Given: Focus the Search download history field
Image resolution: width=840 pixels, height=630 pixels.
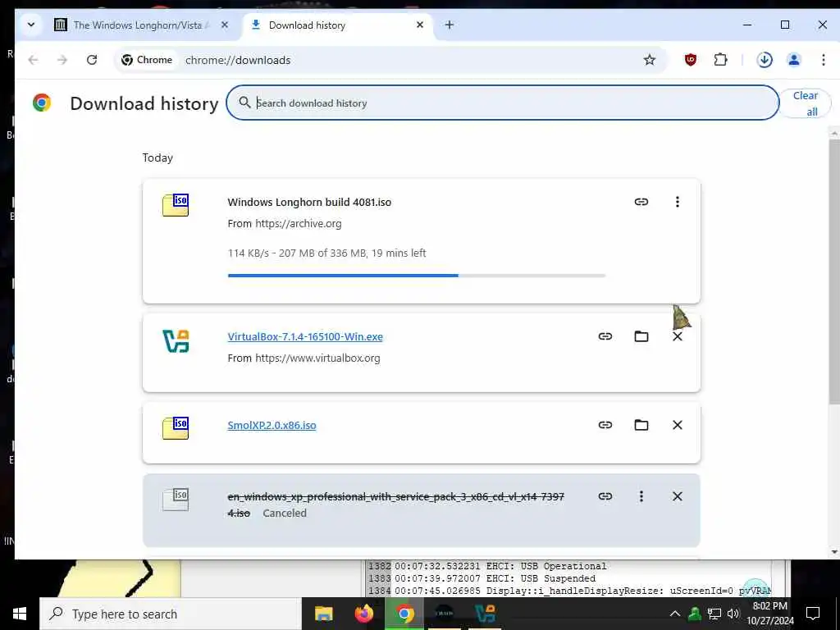Looking at the screenshot, I should pyautogui.click(x=503, y=103).
